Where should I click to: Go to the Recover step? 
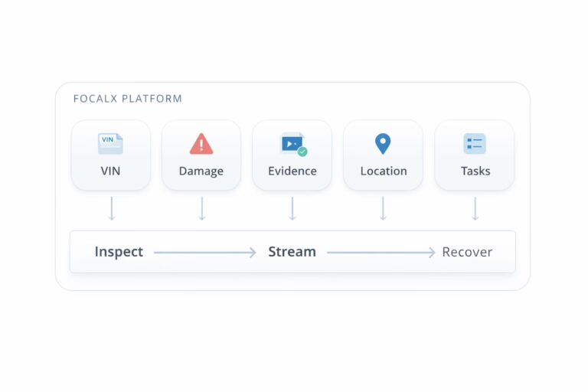coord(467,252)
